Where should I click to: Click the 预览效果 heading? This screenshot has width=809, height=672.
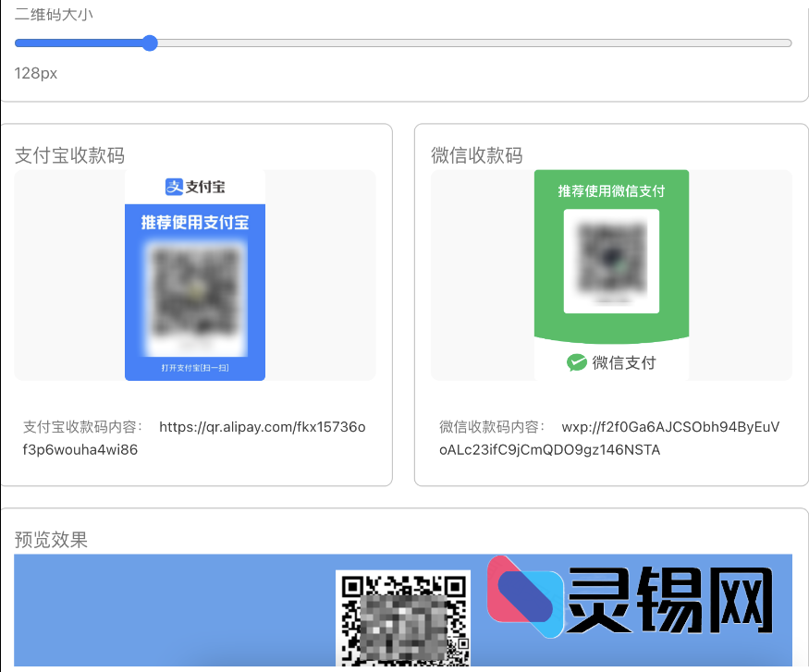pyautogui.click(x=51, y=540)
